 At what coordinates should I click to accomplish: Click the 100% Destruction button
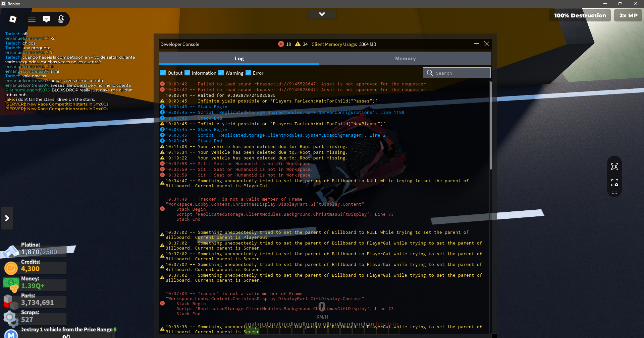tap(580, 15)
